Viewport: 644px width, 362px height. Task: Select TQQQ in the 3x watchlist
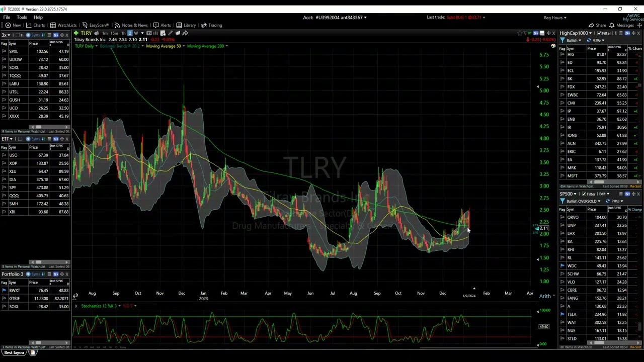pyautogui.click(x=35, y=75)
